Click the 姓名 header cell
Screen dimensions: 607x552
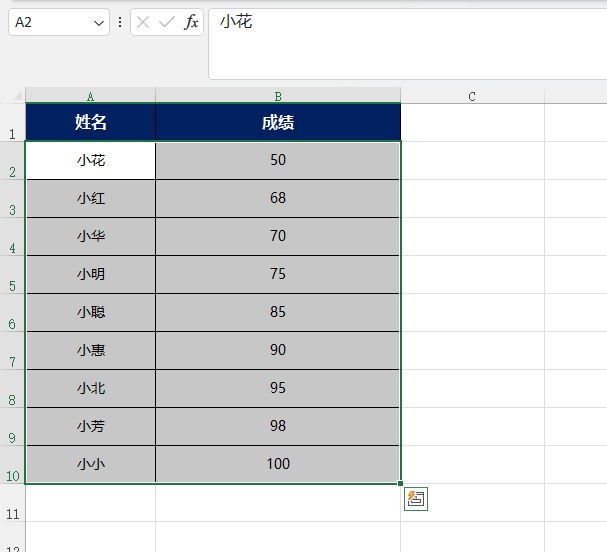point(90,122)
